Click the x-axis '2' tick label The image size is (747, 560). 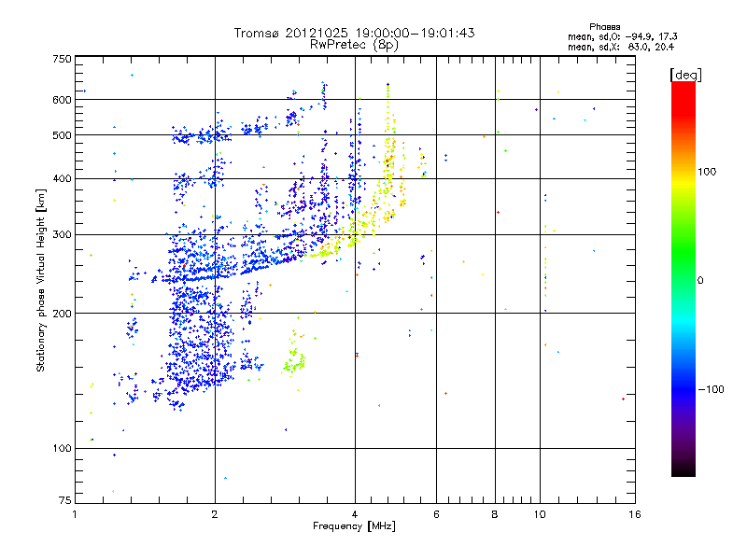[x=215, y=514]
